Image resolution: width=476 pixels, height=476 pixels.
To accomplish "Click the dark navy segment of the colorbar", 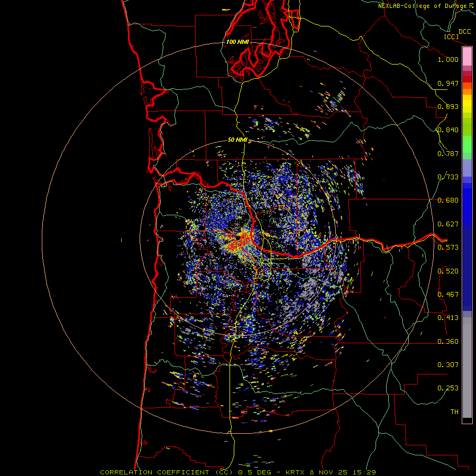I will 467,267.
